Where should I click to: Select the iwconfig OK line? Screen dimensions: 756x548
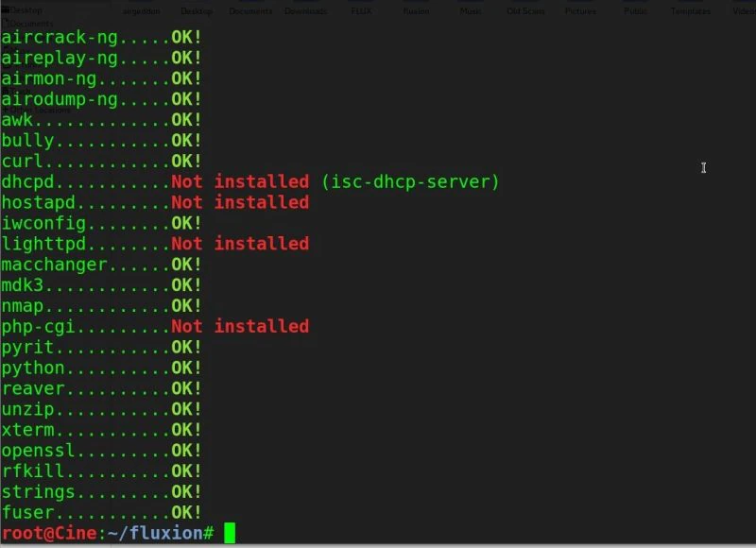point(101,224)
